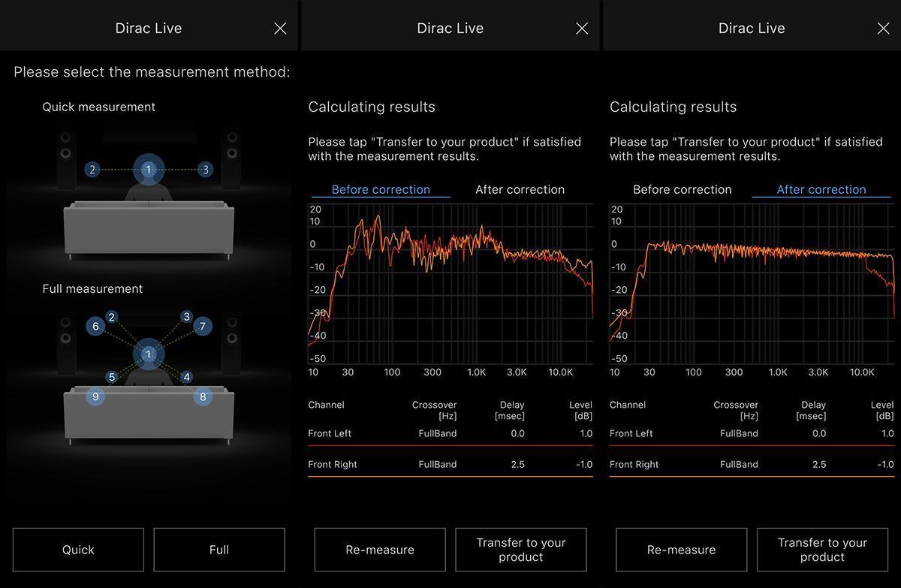901x588 pixels.
Task: Switch to After correction tab in middle panel
Action: (520, 189)
